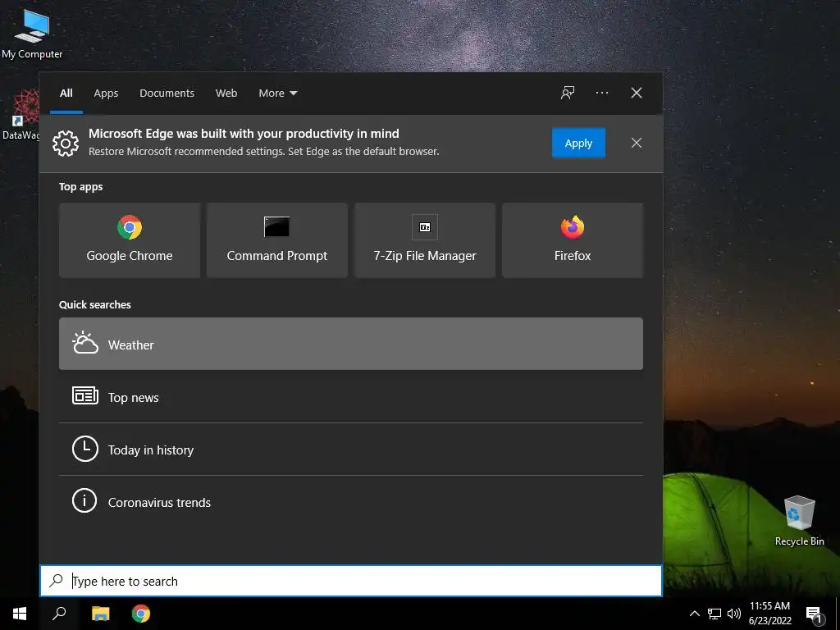
Task: Click the gear icon in the Edge banner
Action: (x=66, y=143)
